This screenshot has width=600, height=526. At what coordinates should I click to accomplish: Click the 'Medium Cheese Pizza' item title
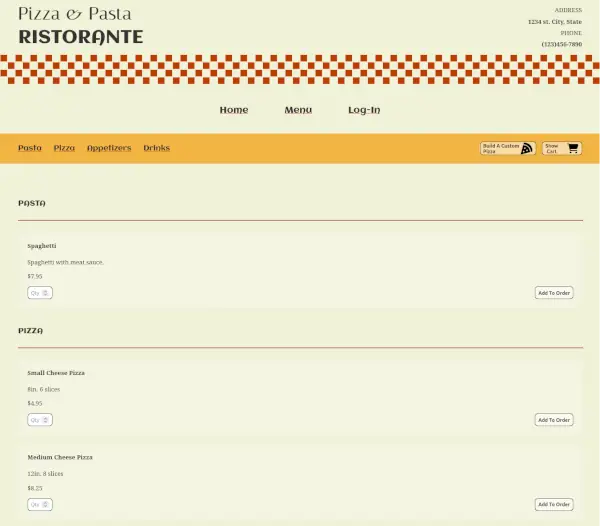pos(60,457)
